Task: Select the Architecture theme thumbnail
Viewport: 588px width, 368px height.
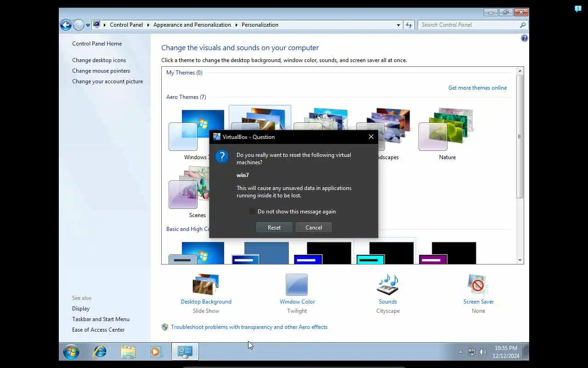Action: point(260,118)
